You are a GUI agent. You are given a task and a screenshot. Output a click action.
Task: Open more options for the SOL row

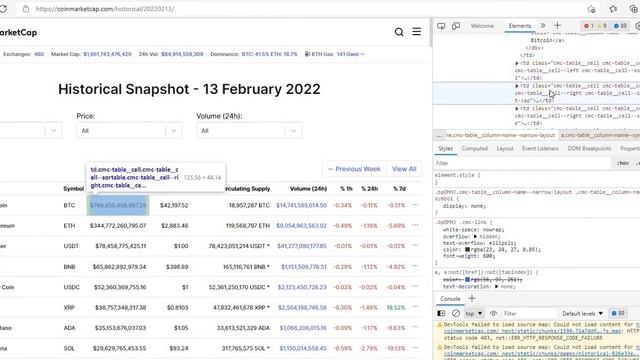pos(415,348)
